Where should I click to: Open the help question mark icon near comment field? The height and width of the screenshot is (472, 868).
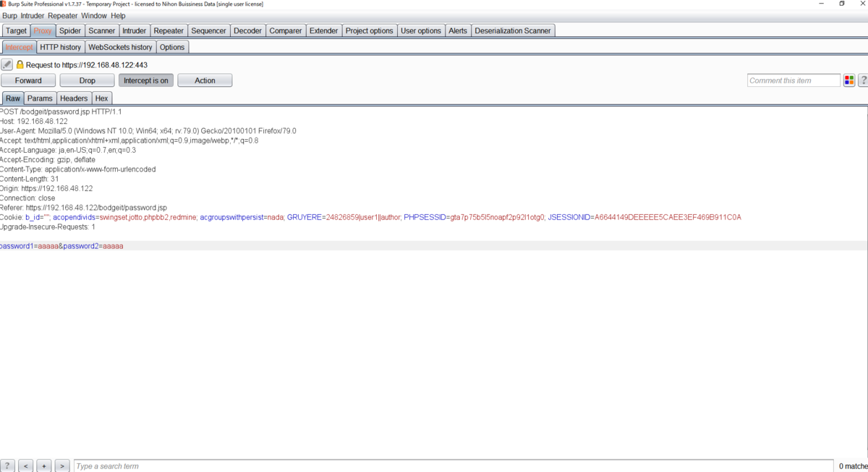point(862,80)
